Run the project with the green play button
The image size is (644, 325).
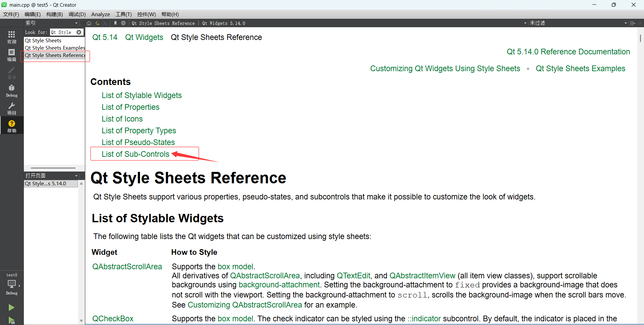click(11, 308)
